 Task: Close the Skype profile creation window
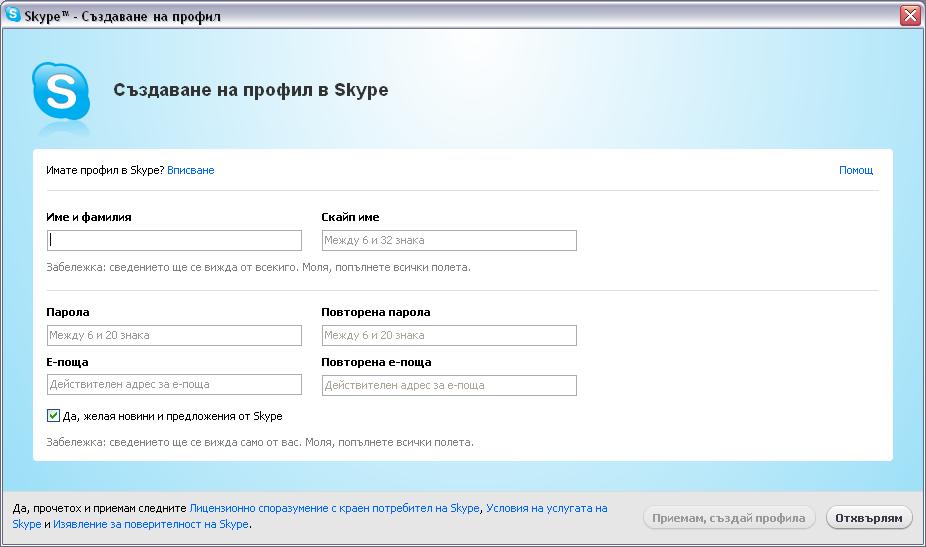tap(911, 15)
